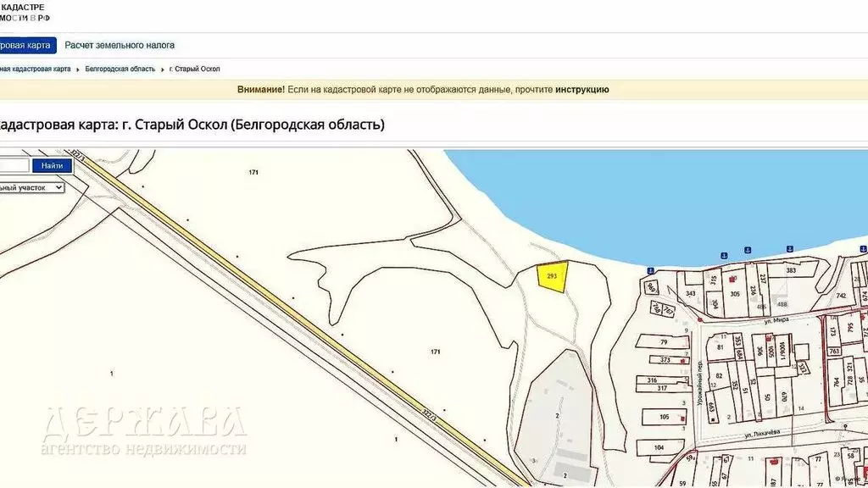
Task: Select parcel 742 on the map
Action: (x=841, y=296)
